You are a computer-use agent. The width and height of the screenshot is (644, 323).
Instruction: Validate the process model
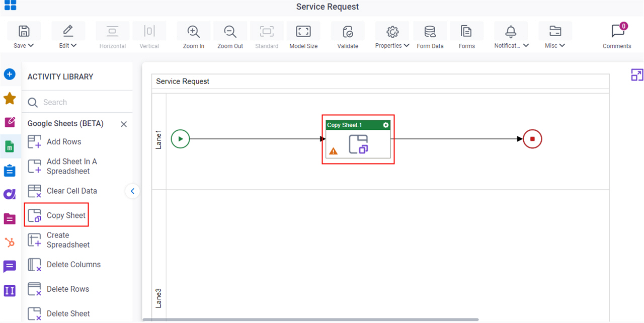pyautogui.click(x=348, y=37)
